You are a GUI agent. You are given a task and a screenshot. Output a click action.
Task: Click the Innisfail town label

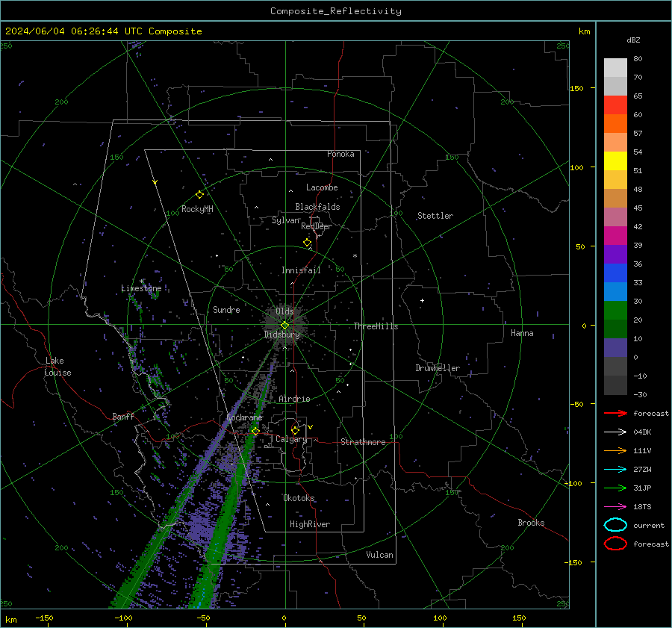click(x=302, y=270)
